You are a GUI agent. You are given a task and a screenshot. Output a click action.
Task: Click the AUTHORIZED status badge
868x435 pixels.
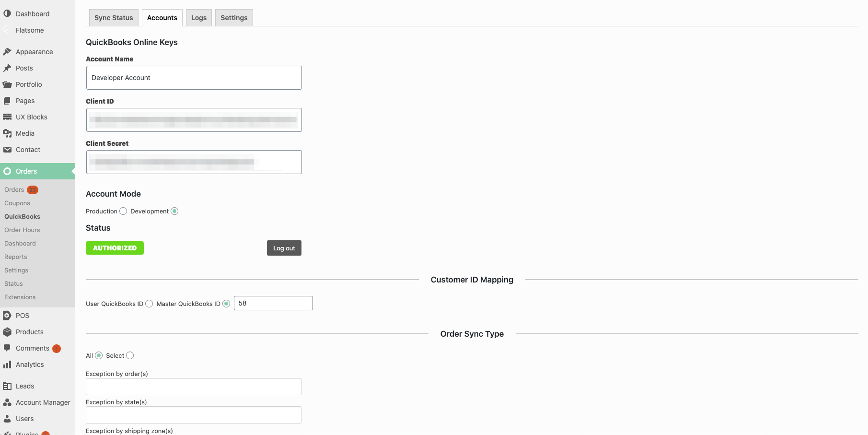[114, 248]
